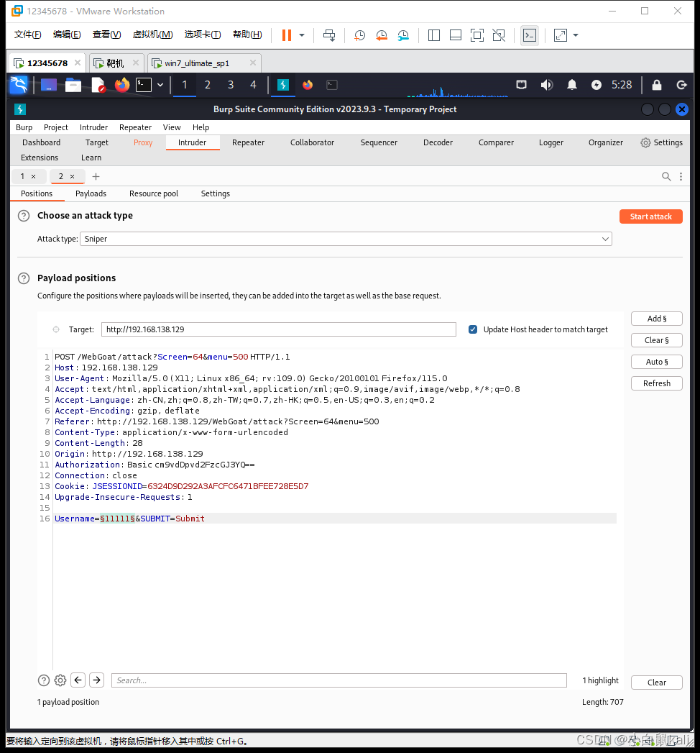This screenshot has height=753, width=700.
Task: Open the Decoder tab
Action: pyautogui.click(x=438, y=142)
